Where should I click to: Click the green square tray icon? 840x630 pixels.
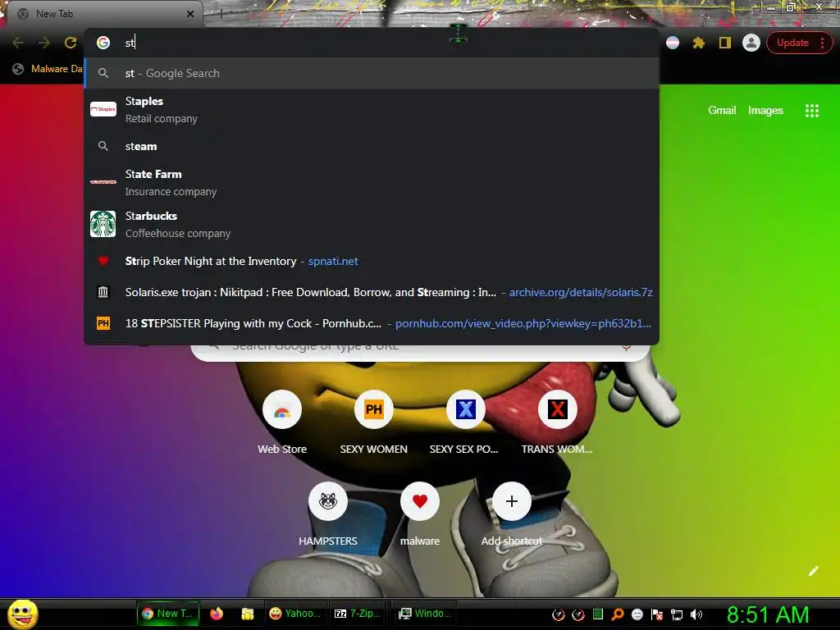pyautogui.click(x=598, y=614)
